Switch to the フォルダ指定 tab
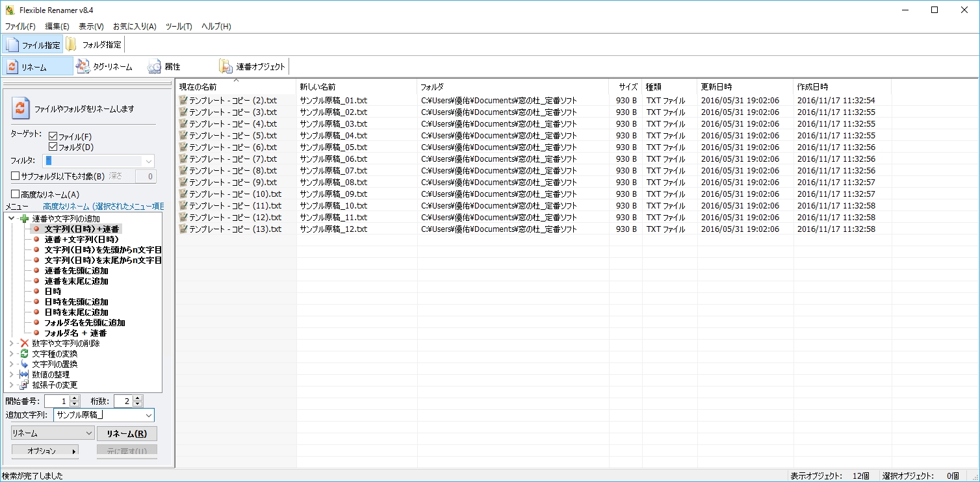This screenshot has width=980, height=482. (x=94, y=45)
